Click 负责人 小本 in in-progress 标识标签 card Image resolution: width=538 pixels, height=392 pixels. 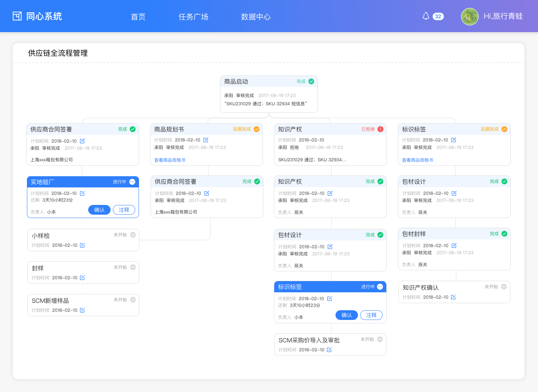pyautogui.click(x=291, y=317)
